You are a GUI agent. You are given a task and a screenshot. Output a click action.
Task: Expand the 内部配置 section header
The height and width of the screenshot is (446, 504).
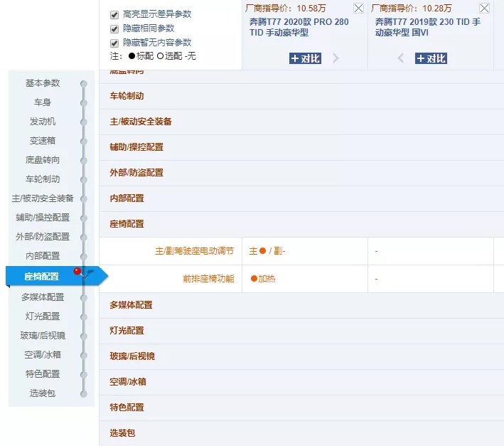click(x=301, y=198)
